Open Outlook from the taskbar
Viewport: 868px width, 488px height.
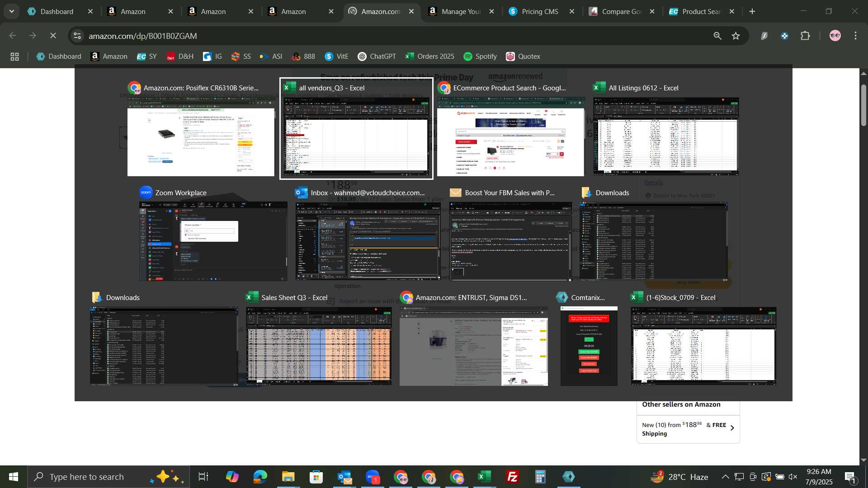tap(344, 477)
